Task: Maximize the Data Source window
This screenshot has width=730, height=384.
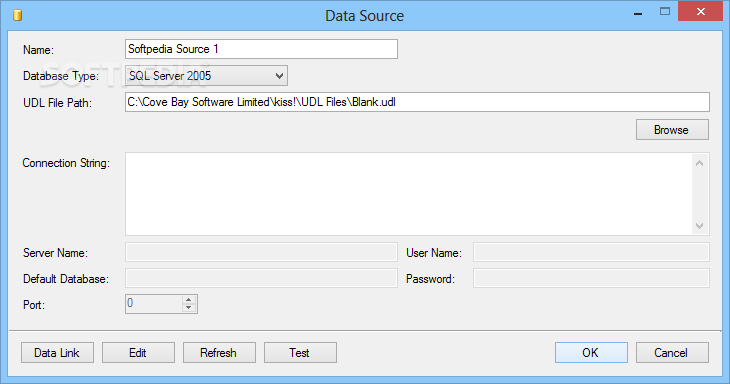Action: [x=665, y=12]
